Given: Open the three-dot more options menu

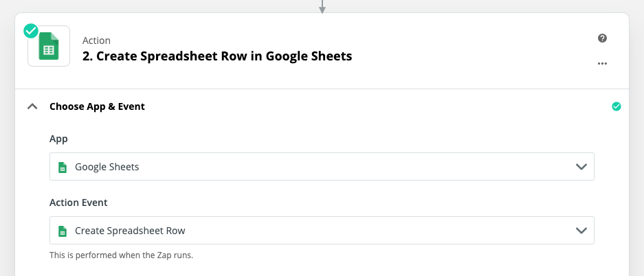Looking at the screenshot, I should point(602,64).
